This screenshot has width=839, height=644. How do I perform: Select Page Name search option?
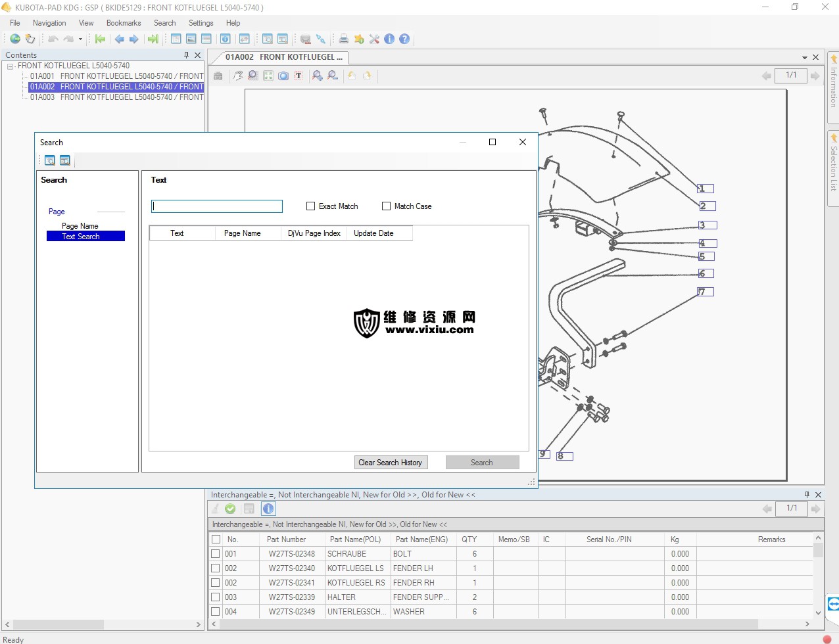click(x=80, y=226)
